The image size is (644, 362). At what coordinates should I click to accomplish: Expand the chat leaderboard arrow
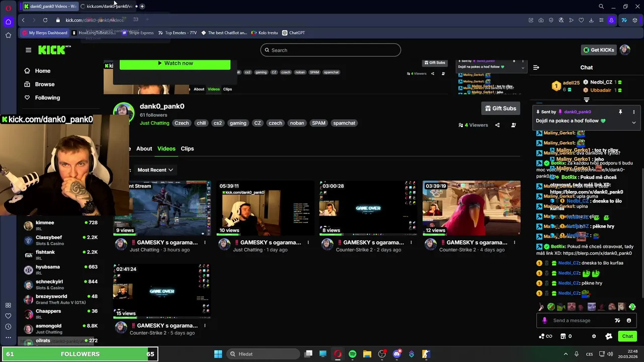[586, 100]
